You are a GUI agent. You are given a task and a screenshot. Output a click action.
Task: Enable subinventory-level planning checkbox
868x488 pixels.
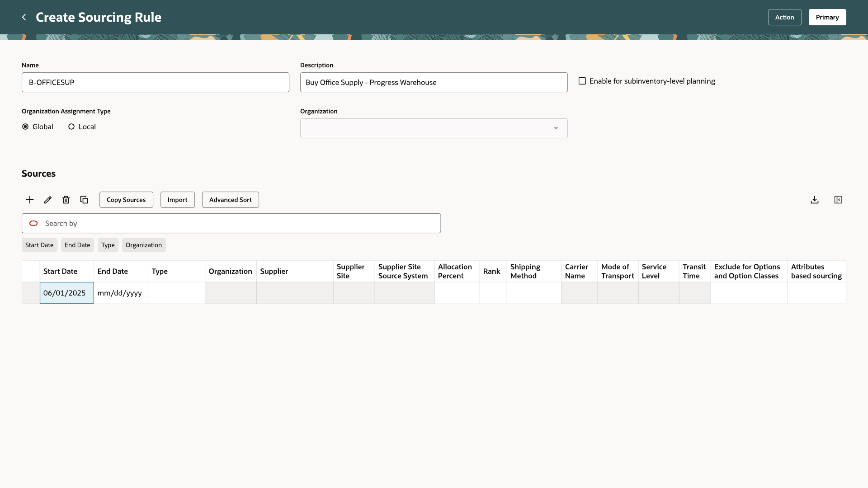point(582,81)
